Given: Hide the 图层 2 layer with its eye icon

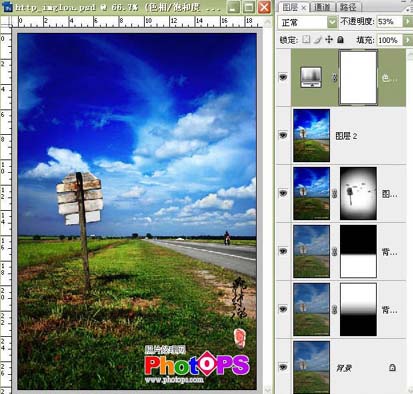Looking at the screenshot, I should point(283,135).
